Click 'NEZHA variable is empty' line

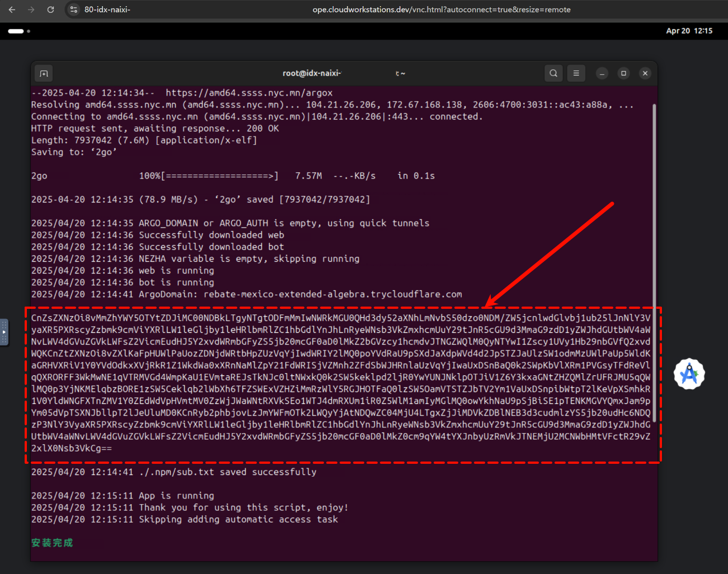tap(195, 258)
